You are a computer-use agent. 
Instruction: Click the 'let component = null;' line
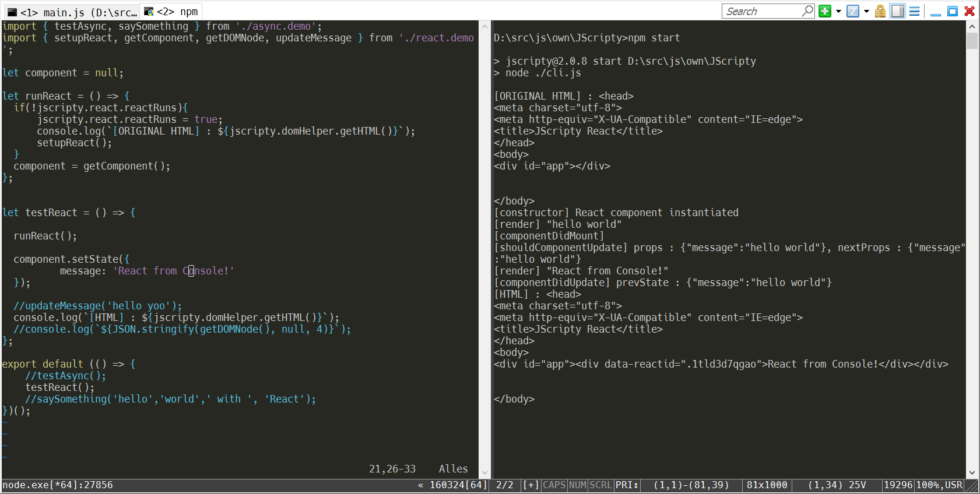(x=63, y=73)
